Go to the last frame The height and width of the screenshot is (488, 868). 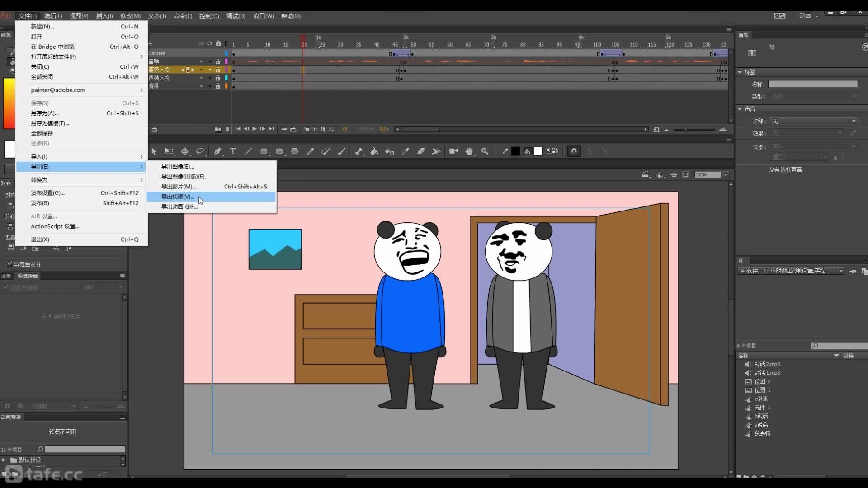(x=271, y=129)
